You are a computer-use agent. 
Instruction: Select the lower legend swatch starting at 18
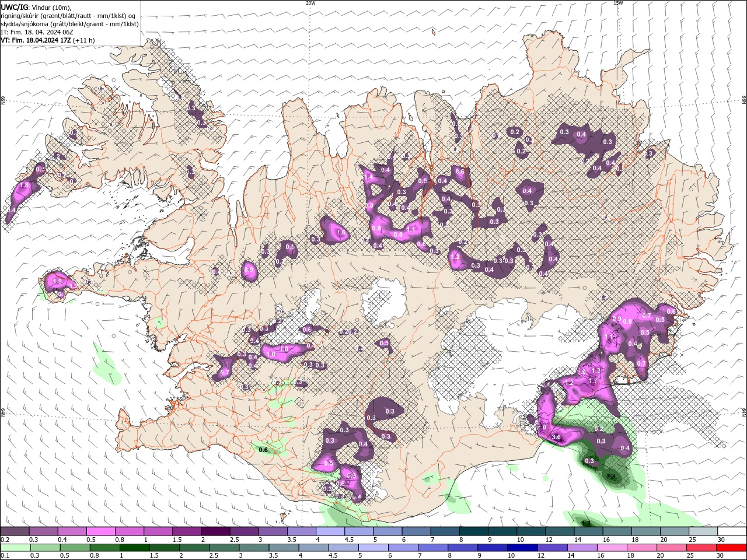[642, 548]
